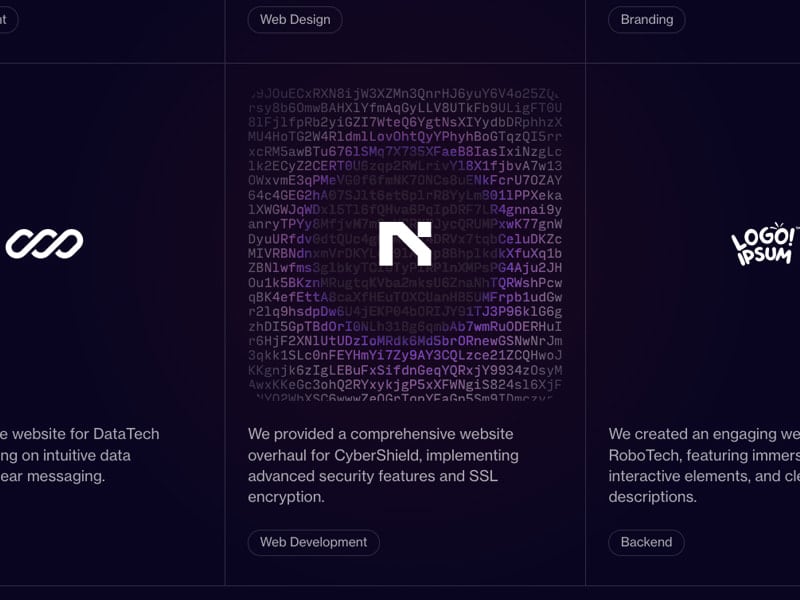Click the chain-link loop logo on the left
Viewport: 800px width, 600px height.
click(44, 243)
